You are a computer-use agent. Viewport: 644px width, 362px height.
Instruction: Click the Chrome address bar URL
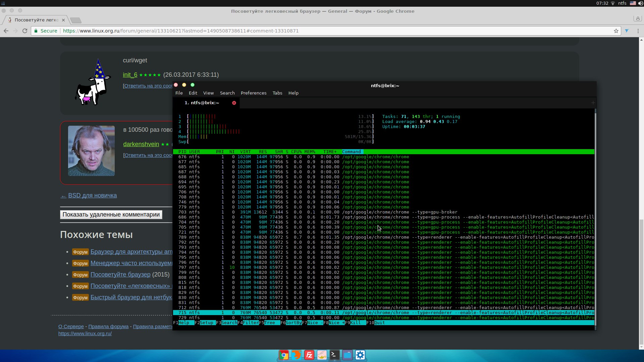click(x=181, y=31)
